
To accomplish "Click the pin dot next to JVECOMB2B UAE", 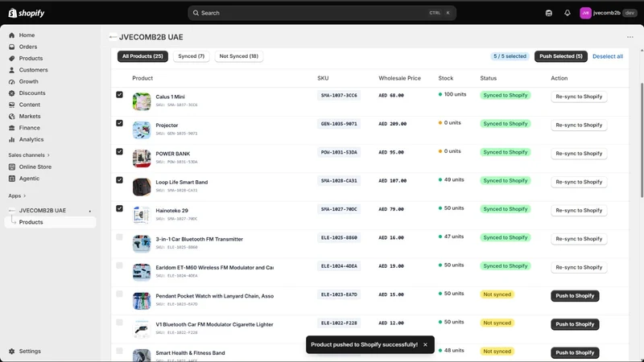I will click(x=90, y=211).
